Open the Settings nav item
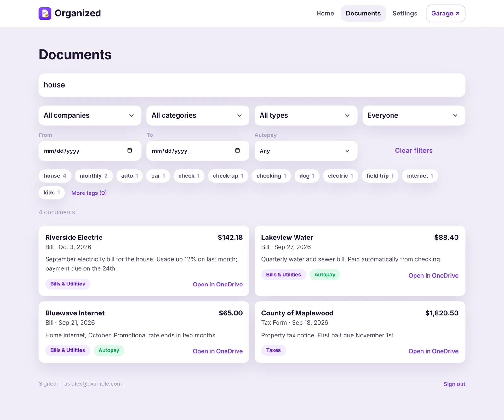The height and width of the screenshot is (420, 504). [x=405, y=14]
